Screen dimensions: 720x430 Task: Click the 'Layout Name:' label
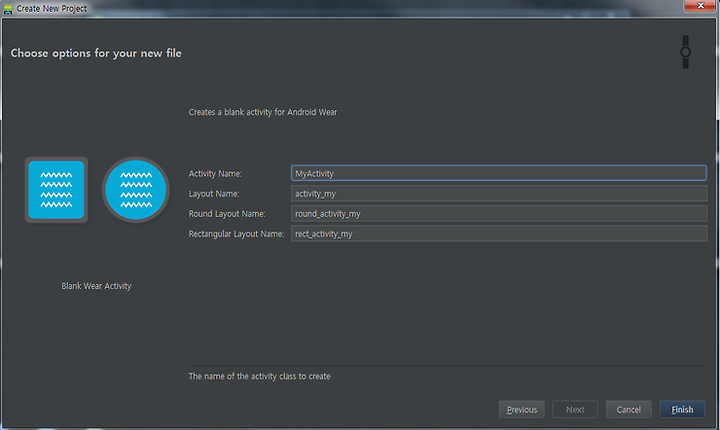[x=214, y=194]
